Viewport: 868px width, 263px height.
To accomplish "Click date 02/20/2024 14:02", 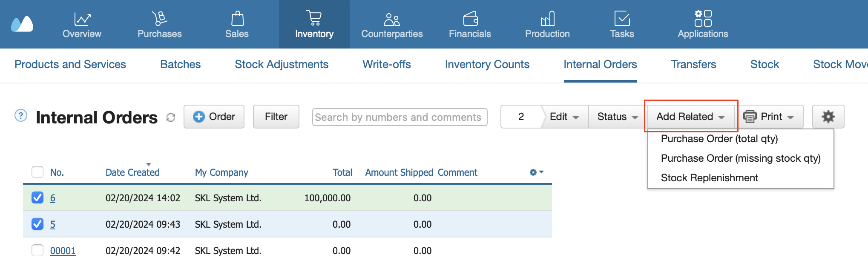I will 143,198.
